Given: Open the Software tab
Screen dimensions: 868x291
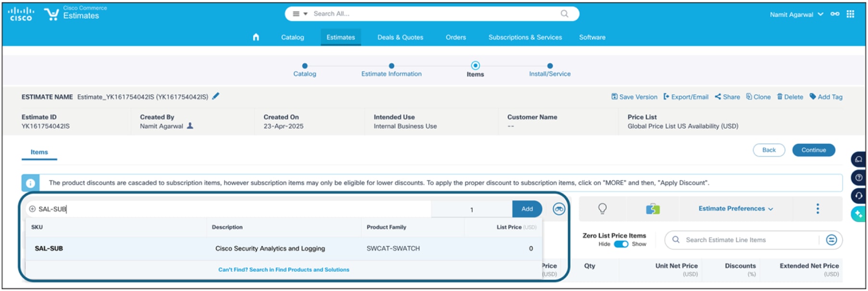Looking at the screenshot, I should (592, 37).
